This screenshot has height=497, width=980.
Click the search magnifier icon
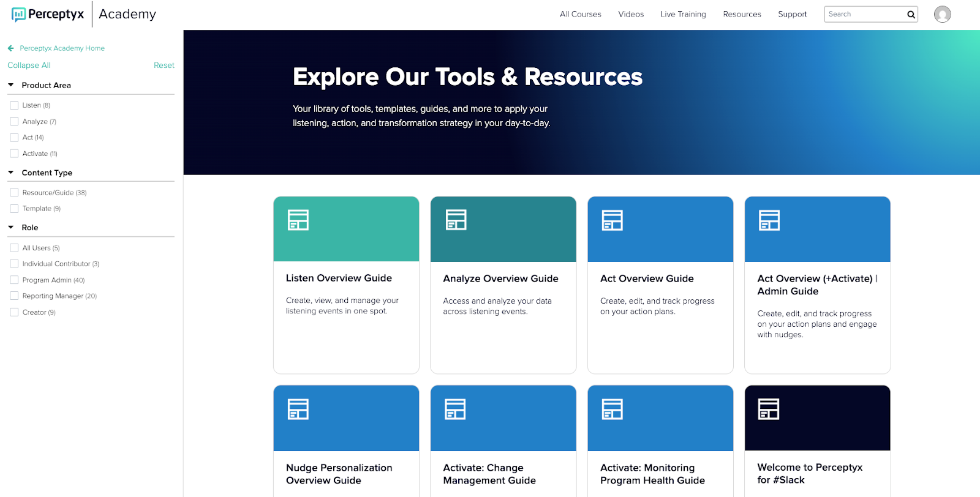coord(911,15)
